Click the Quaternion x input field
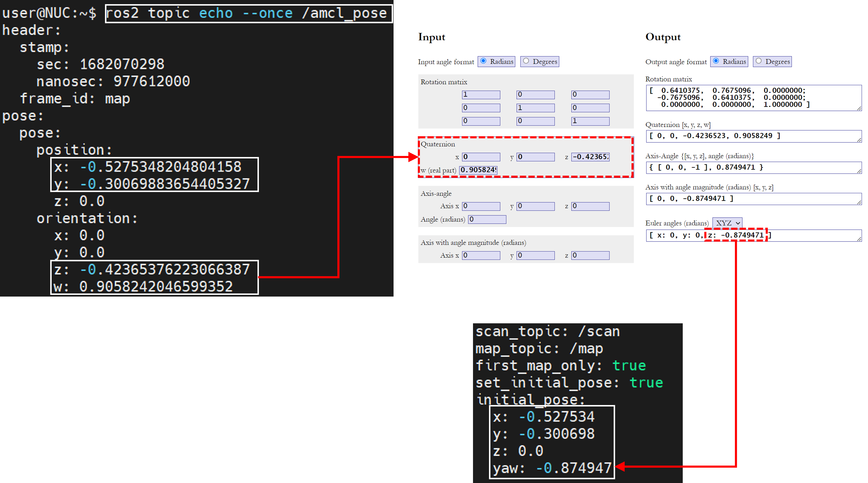868x483 pixels. point(481,157)
